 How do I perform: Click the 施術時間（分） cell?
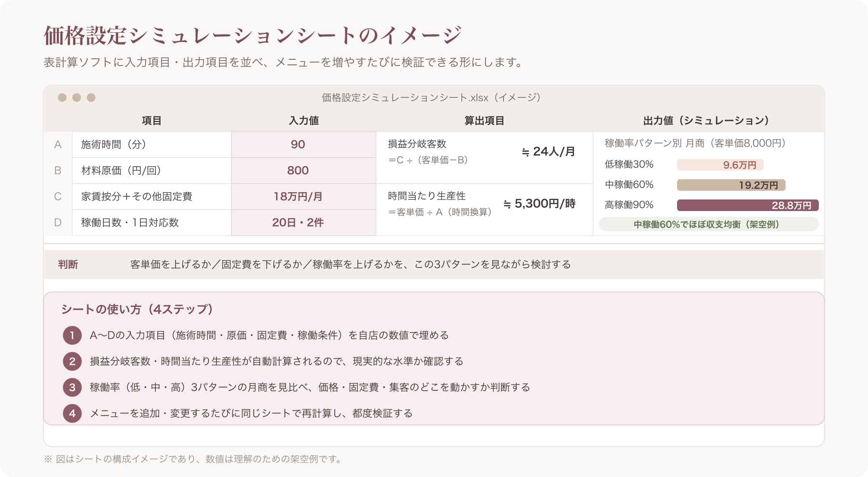coord(152,145)
